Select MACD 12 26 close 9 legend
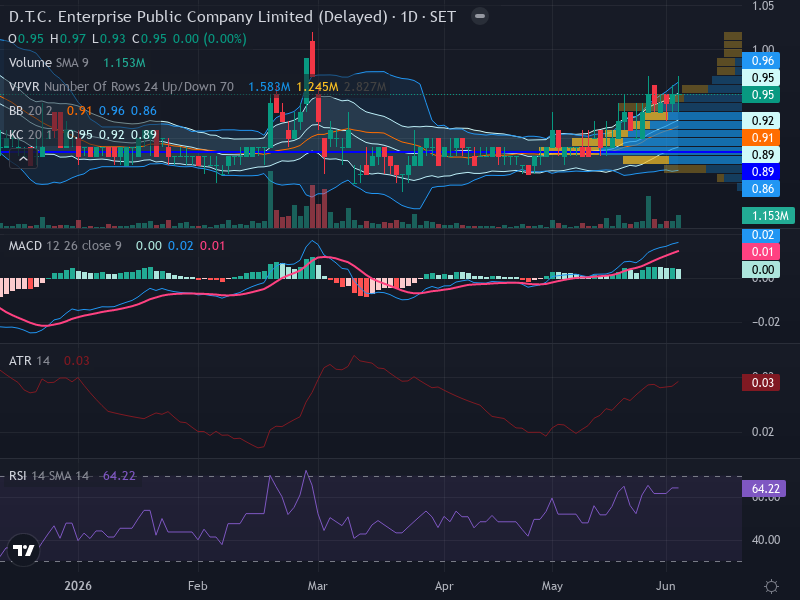 pyautogui.click(x=65, y=246)
